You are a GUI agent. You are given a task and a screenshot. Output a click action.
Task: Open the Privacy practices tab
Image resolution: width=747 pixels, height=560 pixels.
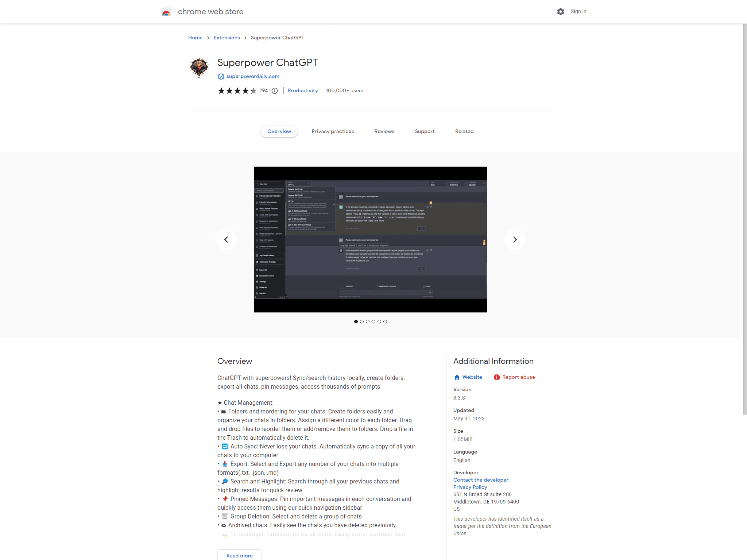[333, 132]
